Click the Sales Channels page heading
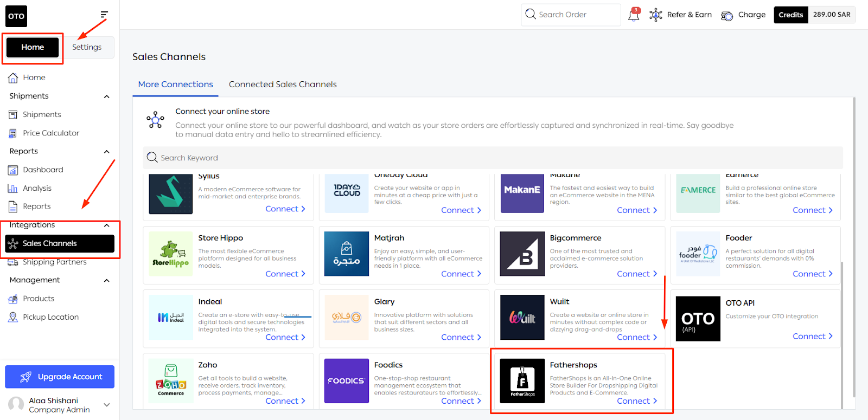 pyautogui.click(x=169, y=57)
